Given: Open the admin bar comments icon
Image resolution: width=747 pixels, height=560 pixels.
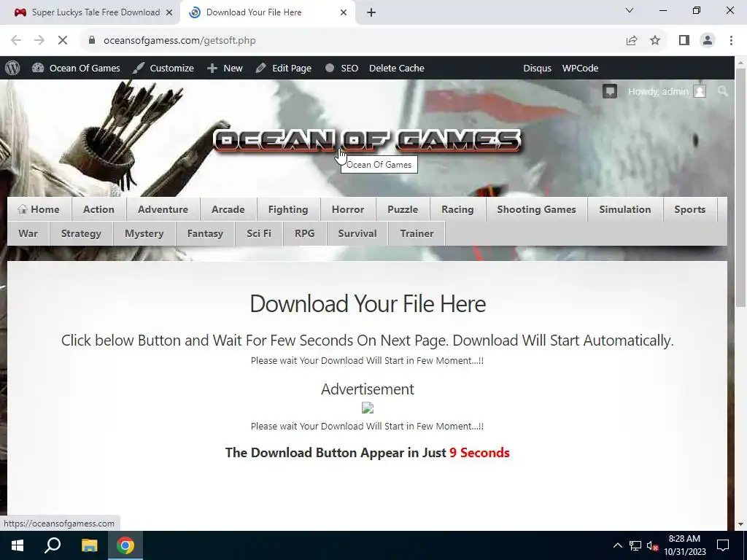Looking at the screenshot, I should (610, 91).
